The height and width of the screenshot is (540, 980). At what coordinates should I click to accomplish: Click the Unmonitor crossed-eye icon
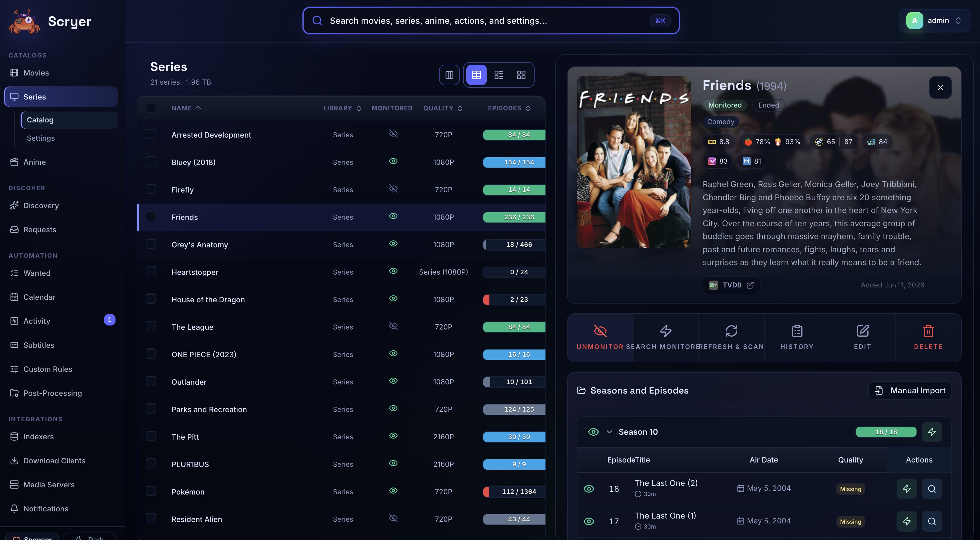click(x=600, y=331)
